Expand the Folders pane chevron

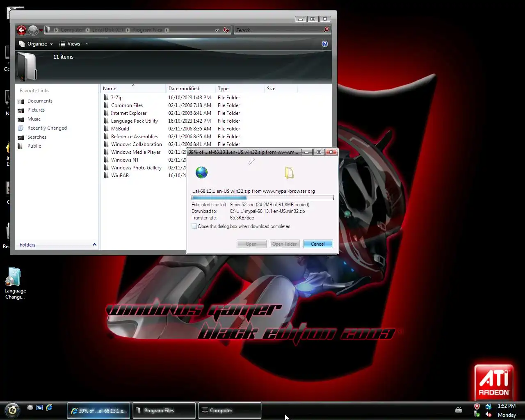click(94, 245)
